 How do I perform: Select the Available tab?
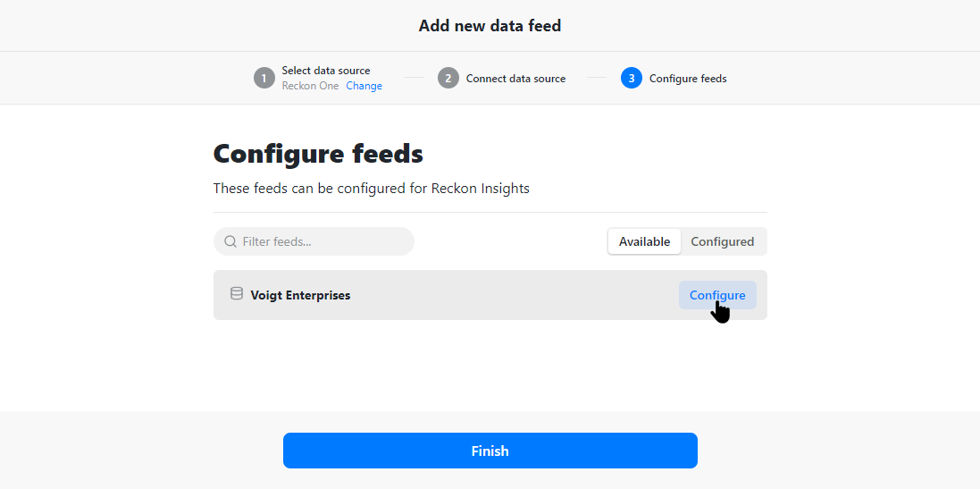644,241
